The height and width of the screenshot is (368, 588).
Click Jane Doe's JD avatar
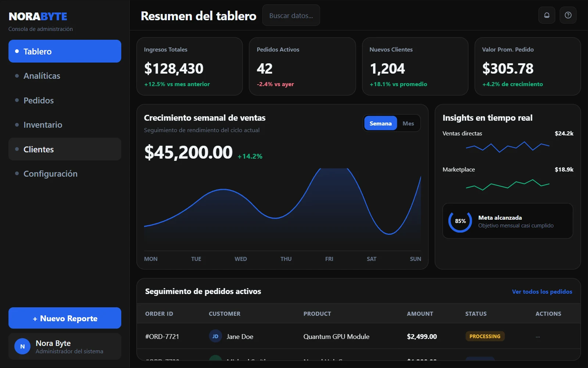pyautogui.click(x=215, y=336)
